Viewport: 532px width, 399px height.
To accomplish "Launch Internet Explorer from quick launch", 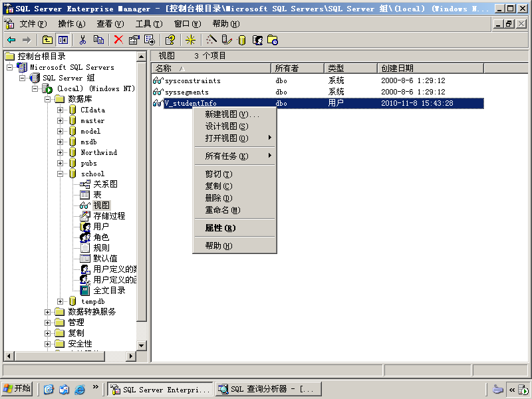I will [x=79, y=389].
